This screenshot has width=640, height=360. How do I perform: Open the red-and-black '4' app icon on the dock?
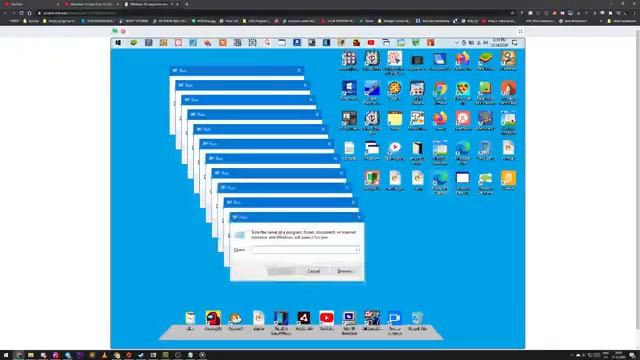304,318
